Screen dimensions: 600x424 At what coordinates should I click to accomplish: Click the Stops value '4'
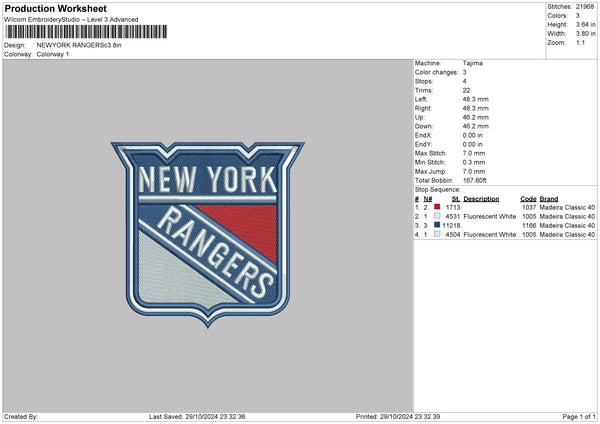[x=465, y=81]
